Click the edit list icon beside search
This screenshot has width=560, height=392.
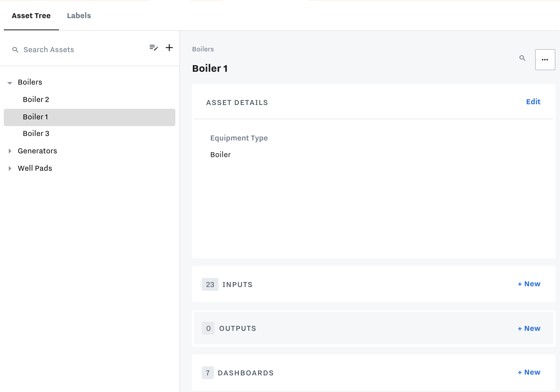click(153, 48)
